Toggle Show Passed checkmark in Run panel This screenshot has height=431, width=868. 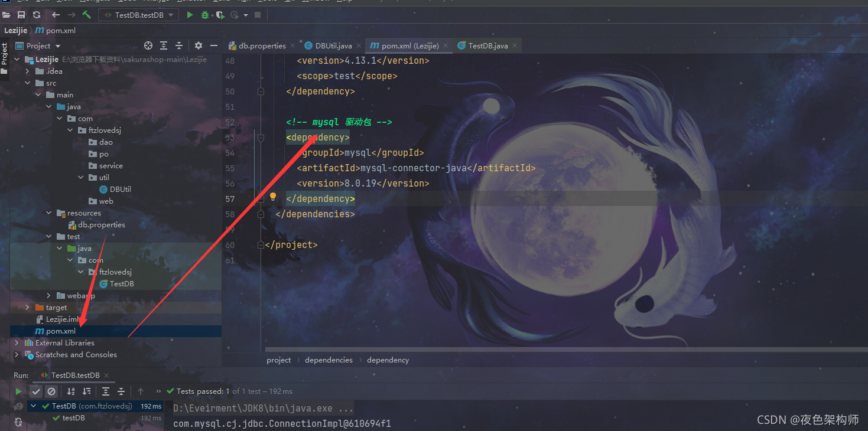coord(36,391)
